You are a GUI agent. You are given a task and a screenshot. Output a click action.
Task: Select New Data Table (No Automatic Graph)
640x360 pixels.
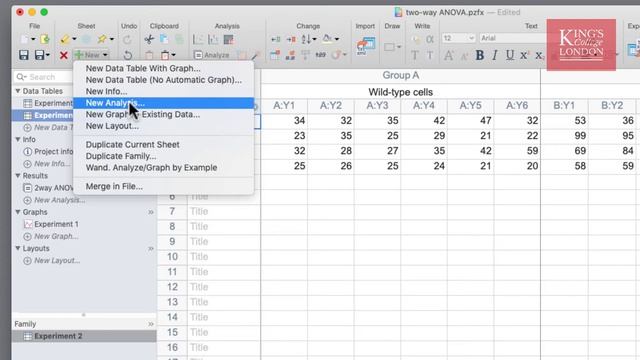[163, 80]
